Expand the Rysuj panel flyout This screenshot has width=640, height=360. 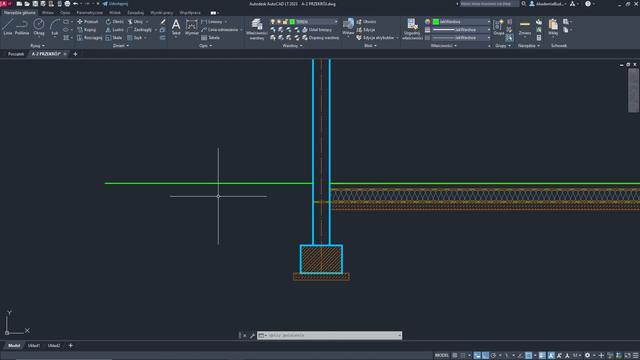pyautogui.click(x=38, y=46)
